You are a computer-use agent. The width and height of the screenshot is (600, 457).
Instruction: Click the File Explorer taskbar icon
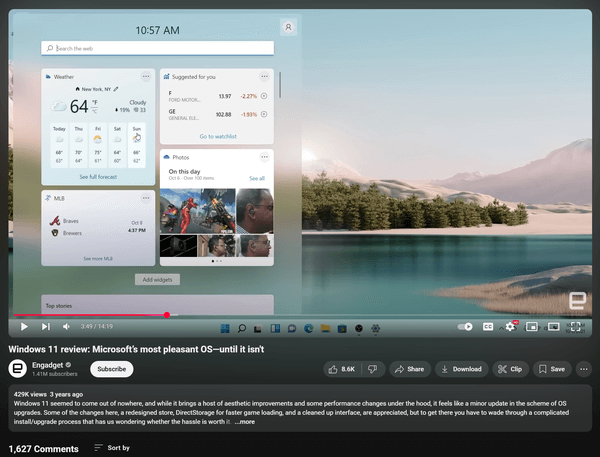click(x=325, y=328)
